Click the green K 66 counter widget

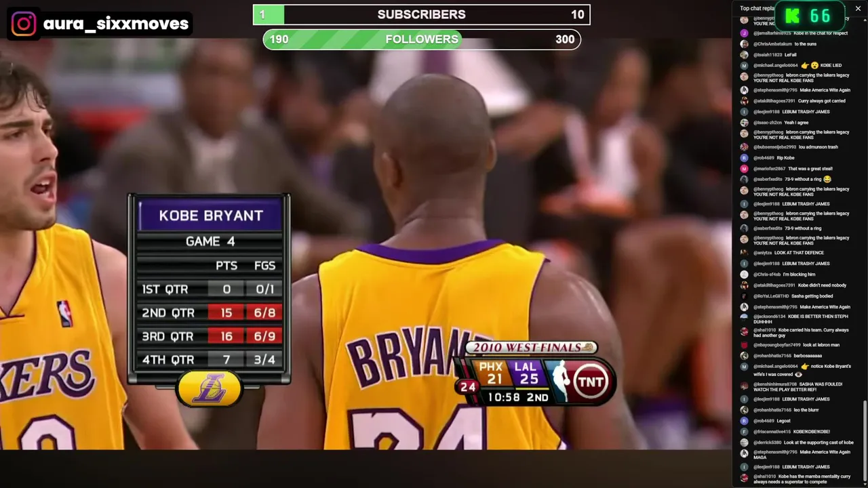tap(810, 16)
